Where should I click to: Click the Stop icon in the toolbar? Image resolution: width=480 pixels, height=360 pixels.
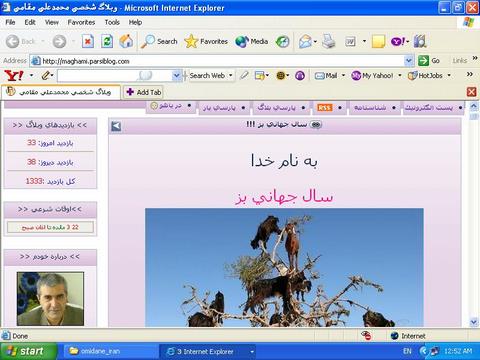coord(88,42)
